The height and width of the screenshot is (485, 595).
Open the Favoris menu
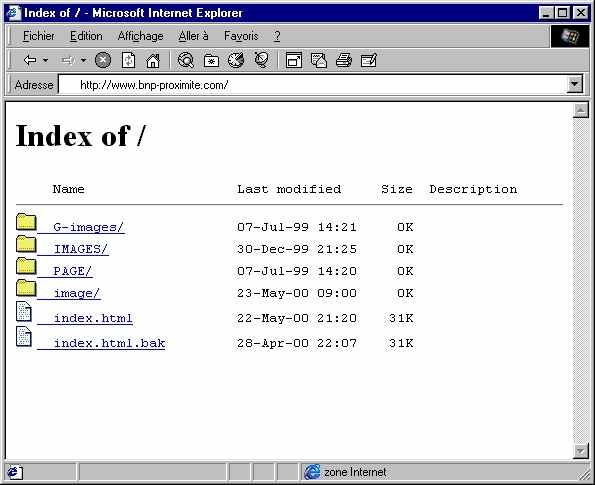click(241, 36)
